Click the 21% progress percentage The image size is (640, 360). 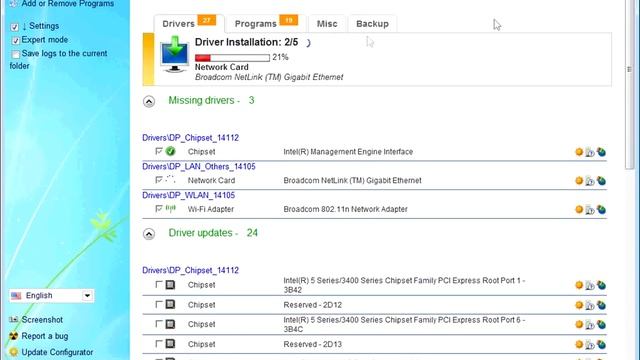click(280, 57)
